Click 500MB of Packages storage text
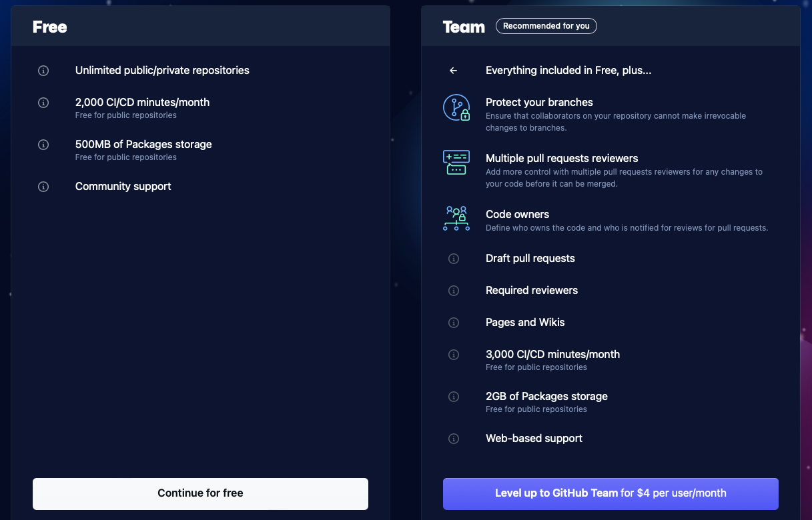812x520 pixels. (143, 145)
